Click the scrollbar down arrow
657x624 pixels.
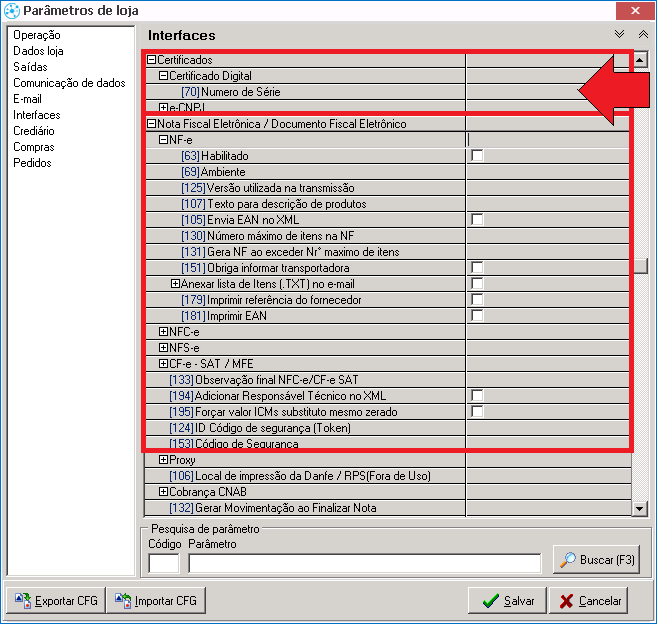coord(641,509)
